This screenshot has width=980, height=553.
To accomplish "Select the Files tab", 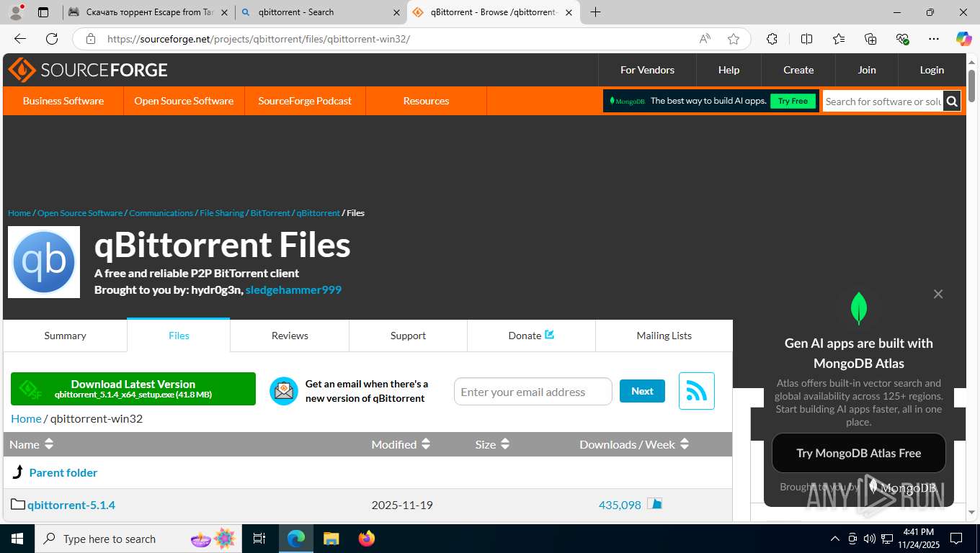I will [x=179, y=336].
